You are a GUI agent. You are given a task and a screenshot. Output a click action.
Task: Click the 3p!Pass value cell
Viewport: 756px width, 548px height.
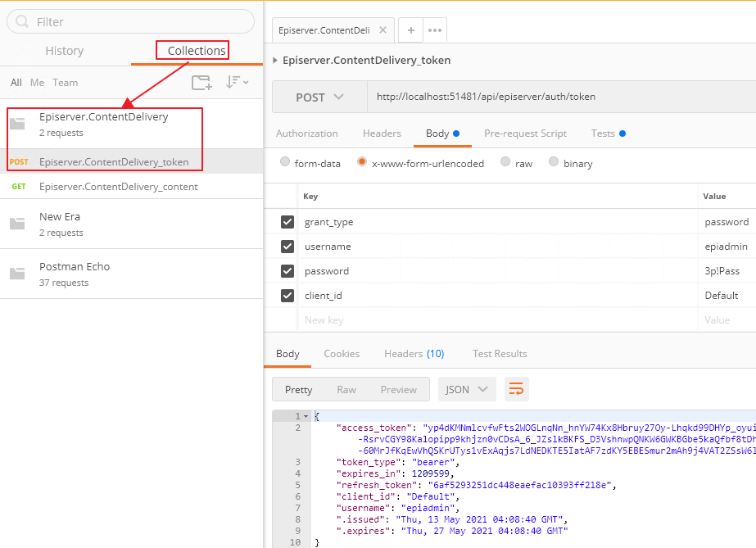pyautogui.click(x=727, y=271)
